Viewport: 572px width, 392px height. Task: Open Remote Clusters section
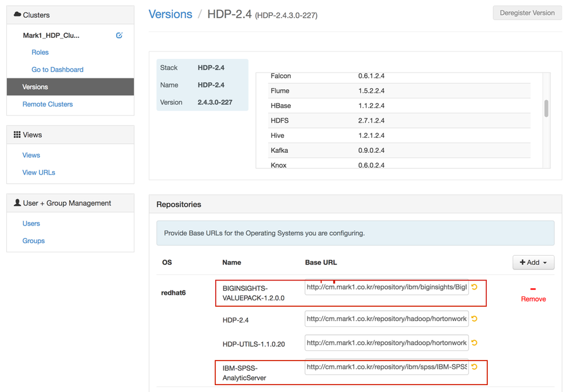tap(48, 104)
